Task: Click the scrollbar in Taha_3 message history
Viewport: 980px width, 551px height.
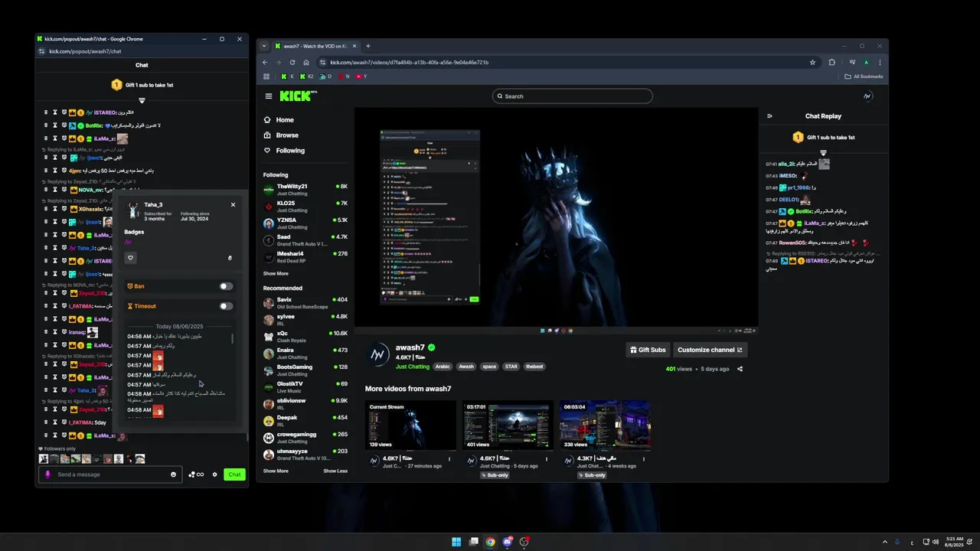Action: [232, 337]
